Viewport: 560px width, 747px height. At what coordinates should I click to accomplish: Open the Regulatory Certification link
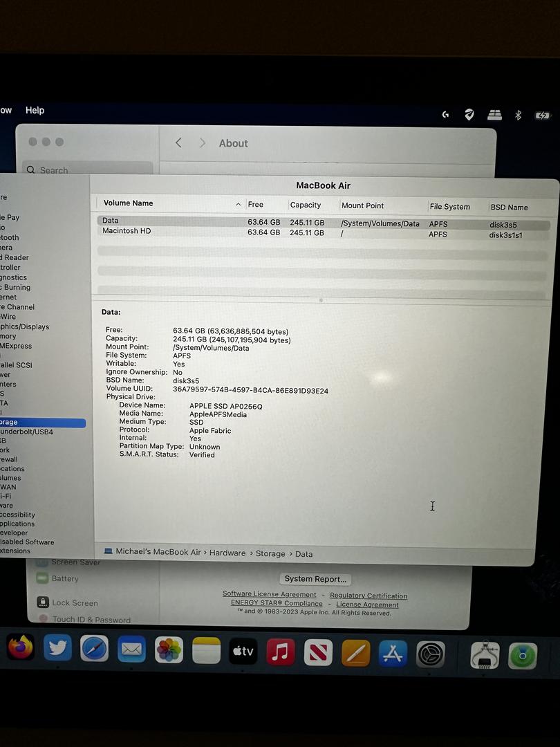[368, 596]
